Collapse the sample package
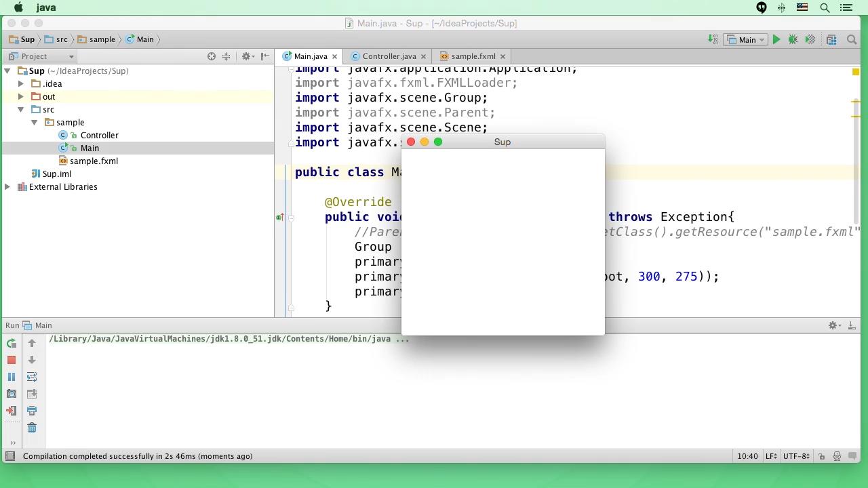 pyautogui.click(x=35, y=123)
